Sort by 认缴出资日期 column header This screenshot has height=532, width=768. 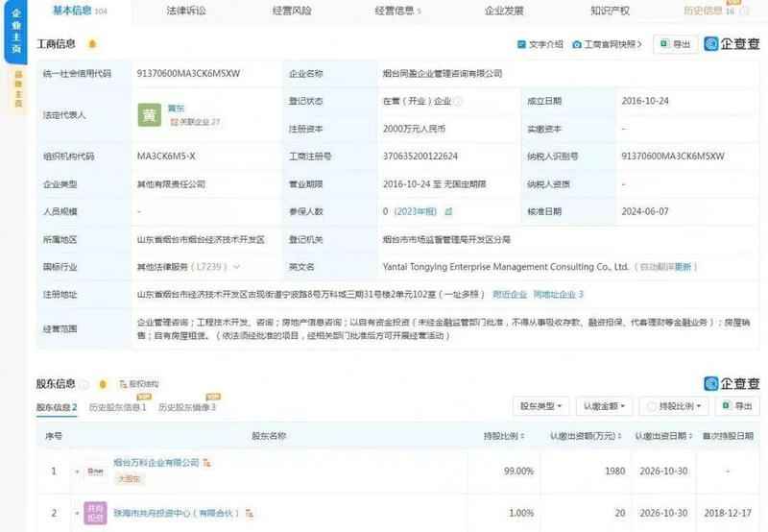click(x=663, y=436)
